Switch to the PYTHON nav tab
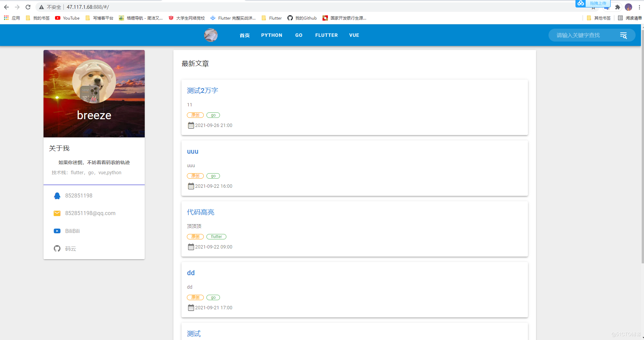 pos(272,35)
